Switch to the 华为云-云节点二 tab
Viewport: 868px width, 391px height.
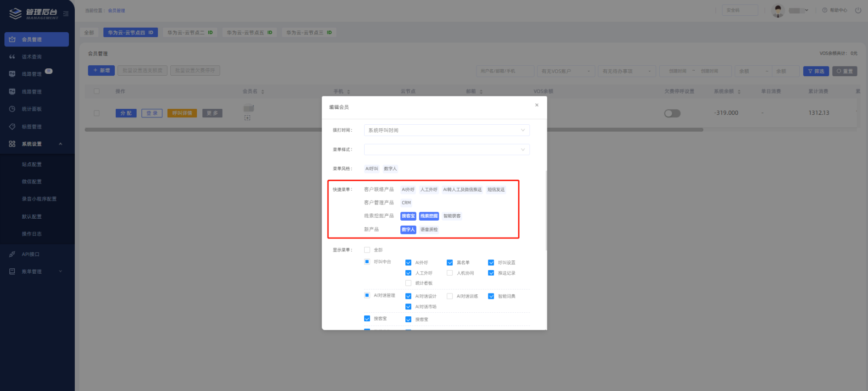click(190, 33)
